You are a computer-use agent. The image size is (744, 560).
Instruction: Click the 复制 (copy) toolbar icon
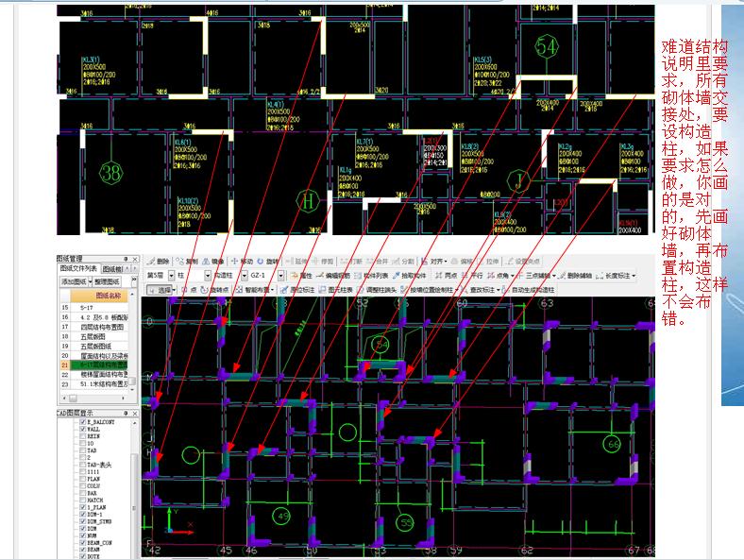tap(187, 261)
